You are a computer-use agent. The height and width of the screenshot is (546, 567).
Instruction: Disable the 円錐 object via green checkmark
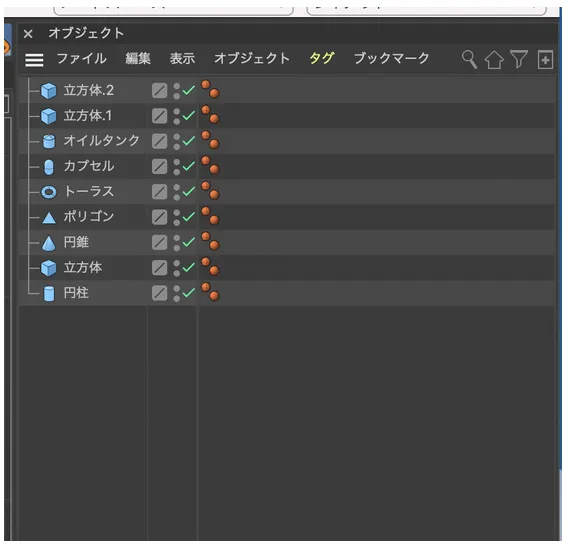pyautogui.click(x=188, y=242)
